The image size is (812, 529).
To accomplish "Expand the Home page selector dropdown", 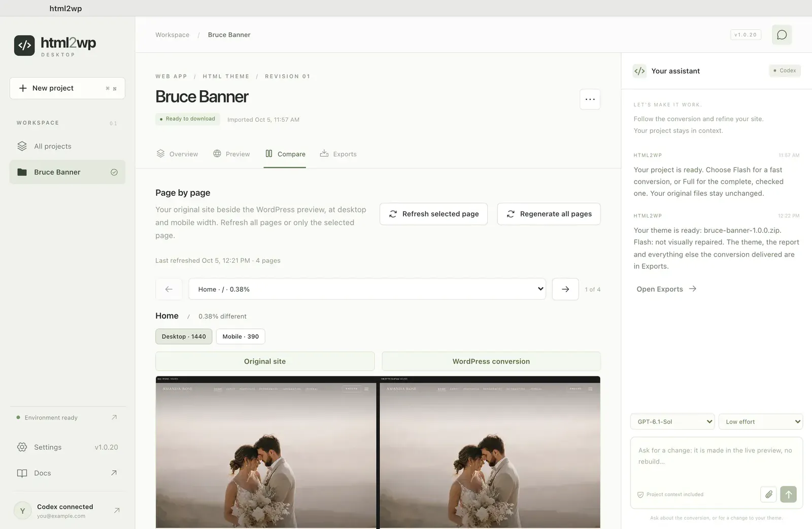I will 367,289.
